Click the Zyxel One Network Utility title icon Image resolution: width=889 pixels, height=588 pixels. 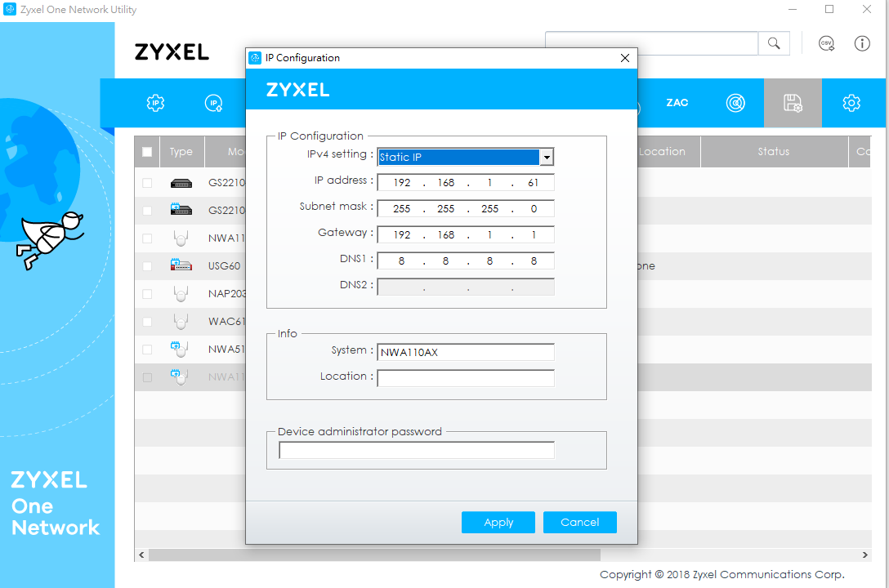pyautogui.click(x=10, y=10)
